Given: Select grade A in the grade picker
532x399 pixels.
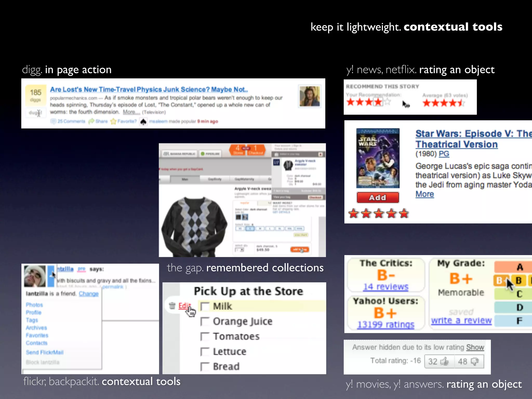Looking at the screenshot, I should [513, 267].
